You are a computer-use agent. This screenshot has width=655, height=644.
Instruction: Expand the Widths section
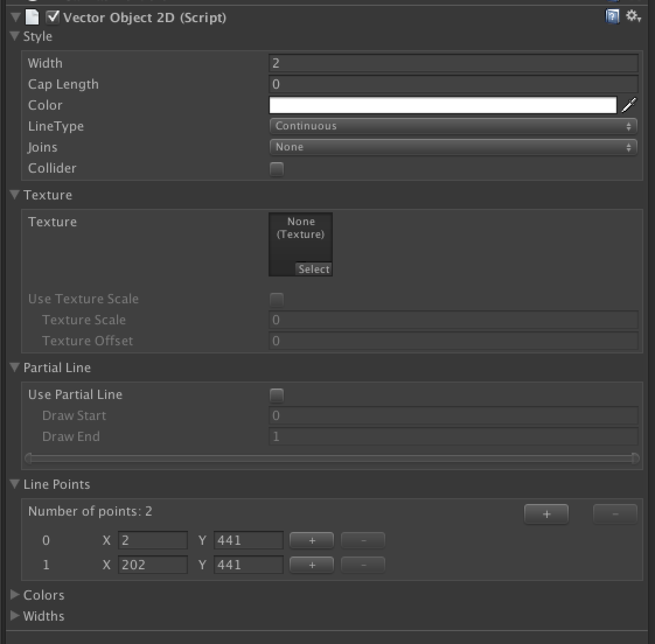pos(14,616)
